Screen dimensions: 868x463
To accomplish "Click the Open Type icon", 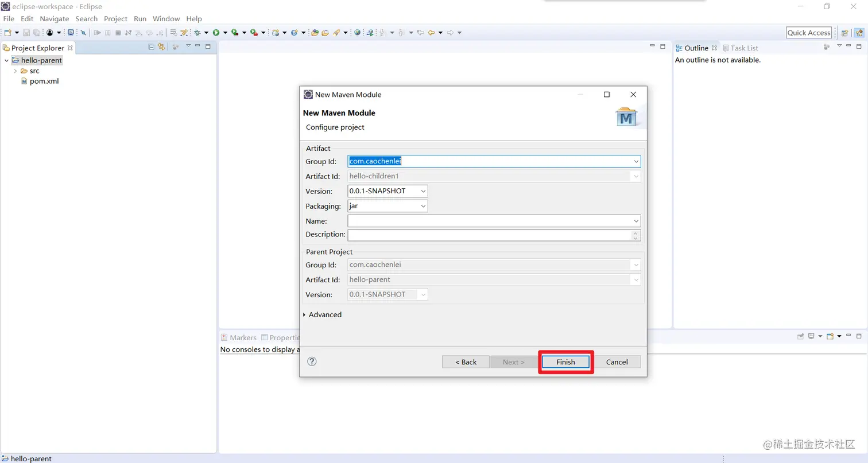I will [x=315, y=33].
